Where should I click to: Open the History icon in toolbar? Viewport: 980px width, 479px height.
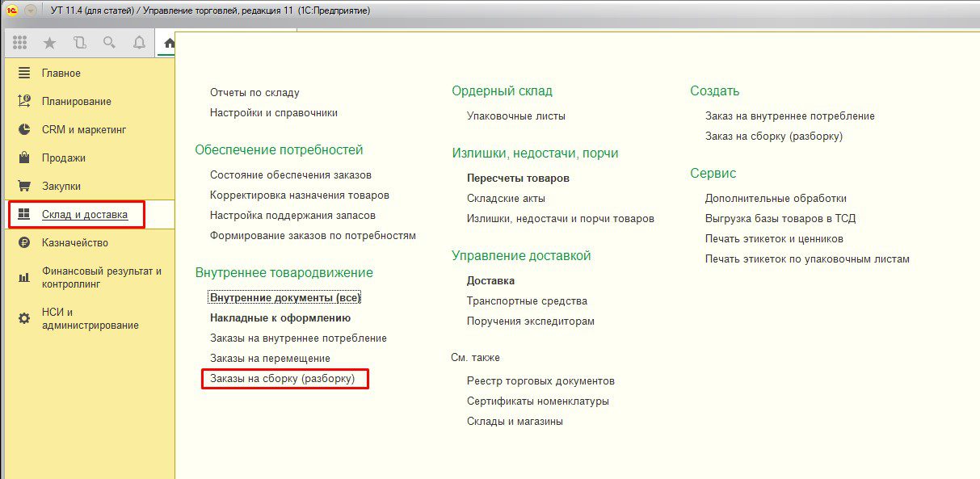[79, 43]
